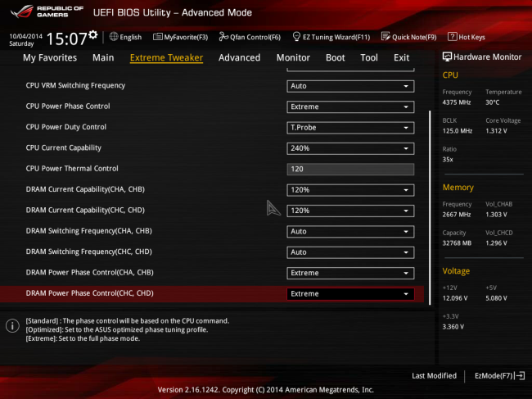532x399 pixels.
Task: Click the DRAM Switching Frequency(CHC, CHD) label
Action: pos(88,252)
